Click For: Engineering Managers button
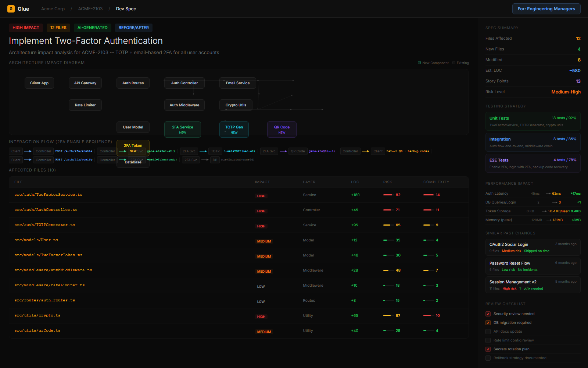The image size is (588, 368). point(546,9)
